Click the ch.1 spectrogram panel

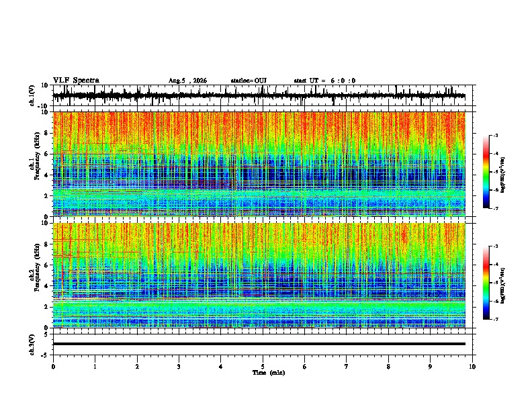click(x=259, y=164)
